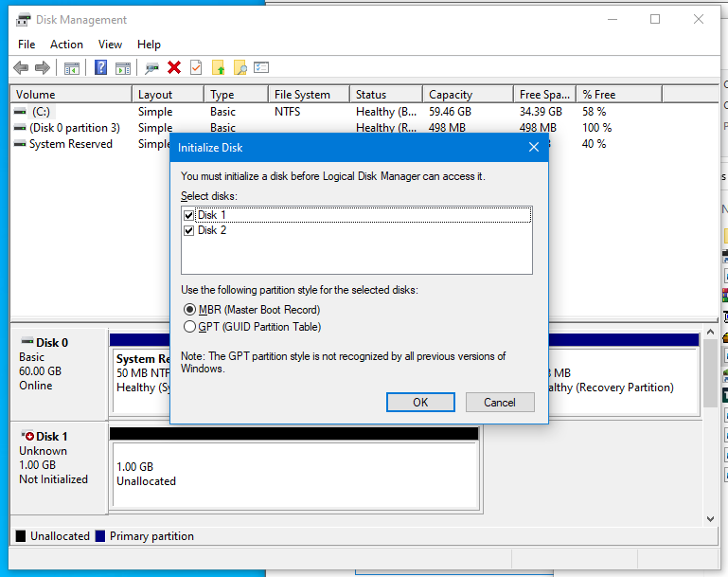This screenshot has width=728, height=577.
Task: Close the Initialize Disk dialog
Action: [534, 147]
